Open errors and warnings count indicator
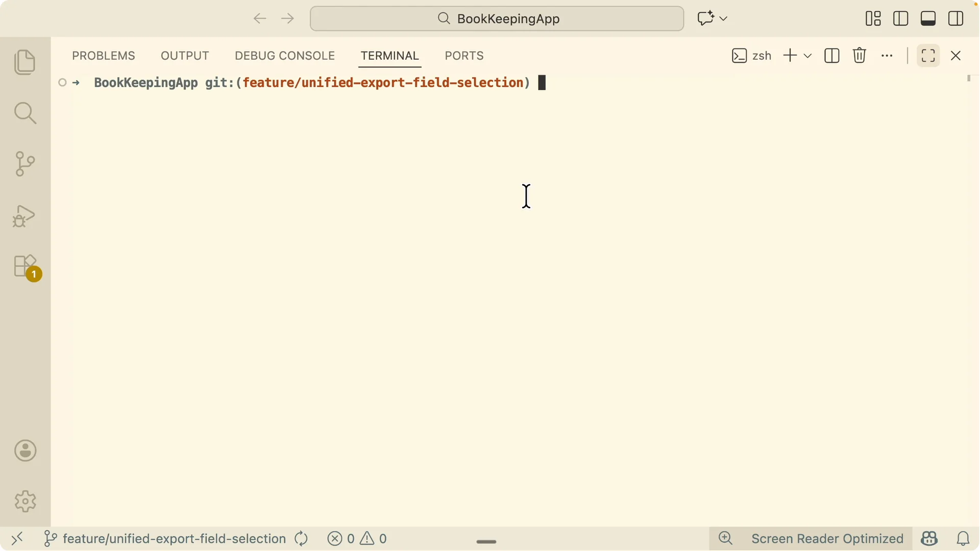 coord(357,539)
